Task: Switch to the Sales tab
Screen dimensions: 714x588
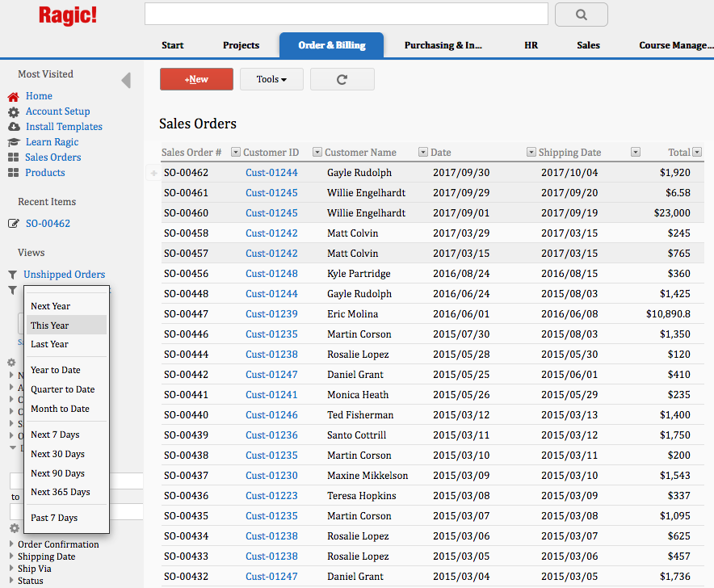Action: click(x=588, y=45)
